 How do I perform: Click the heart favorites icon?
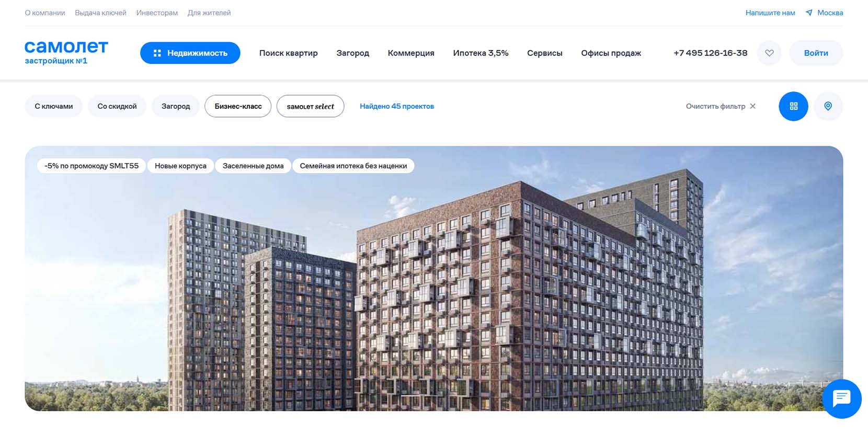point(769,53)
